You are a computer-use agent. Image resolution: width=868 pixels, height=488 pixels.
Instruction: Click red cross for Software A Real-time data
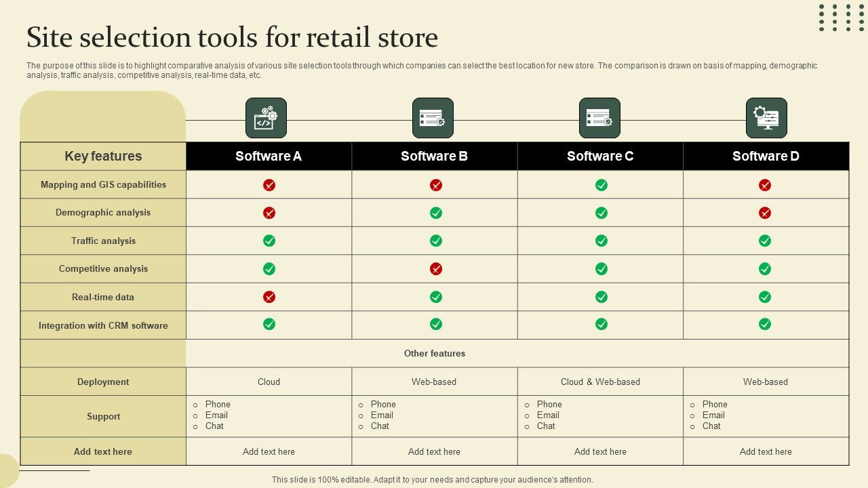point(269,297)
